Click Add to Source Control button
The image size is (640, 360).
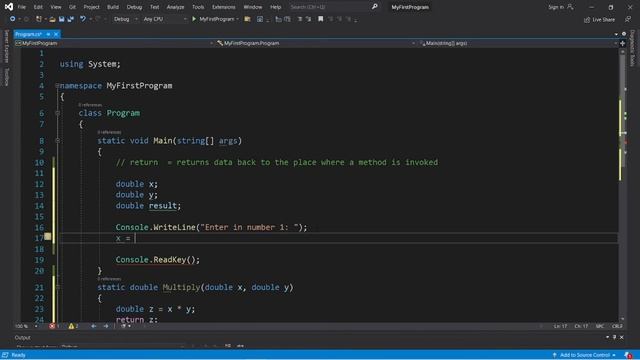point(584,355)
